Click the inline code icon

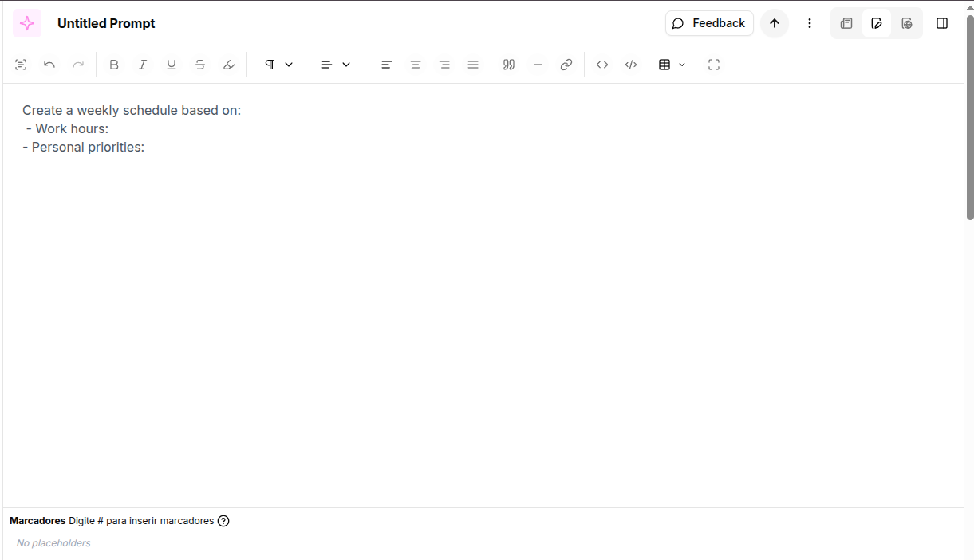602,65
